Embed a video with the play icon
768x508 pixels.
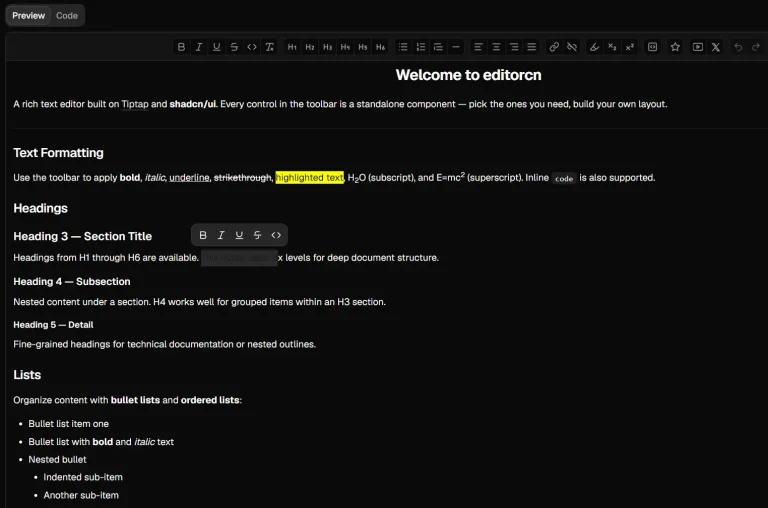[698, 47]
